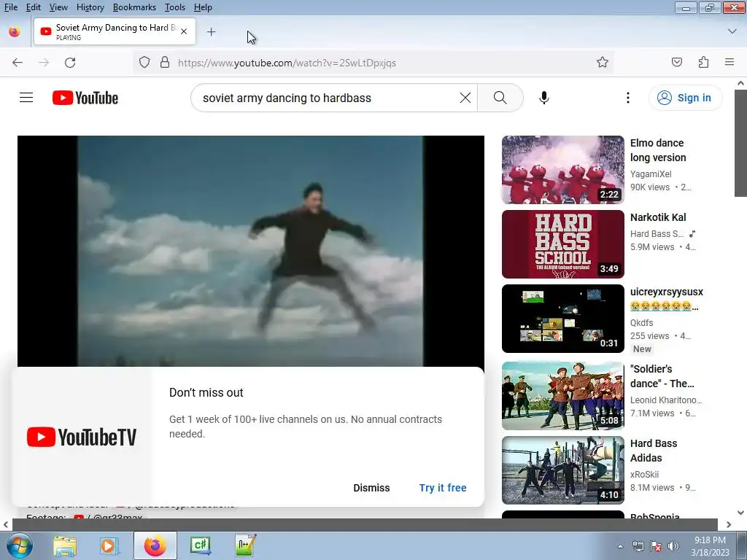
Task: Open the View menu
Action: pos(58,7)
